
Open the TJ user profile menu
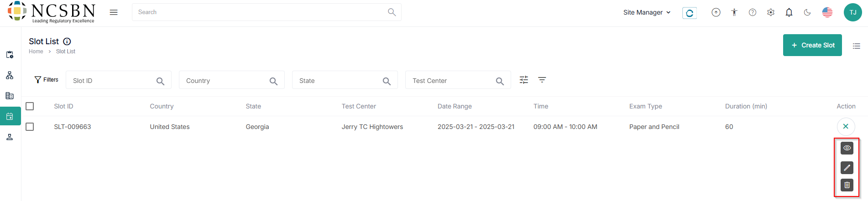click(x=852, y=12)
